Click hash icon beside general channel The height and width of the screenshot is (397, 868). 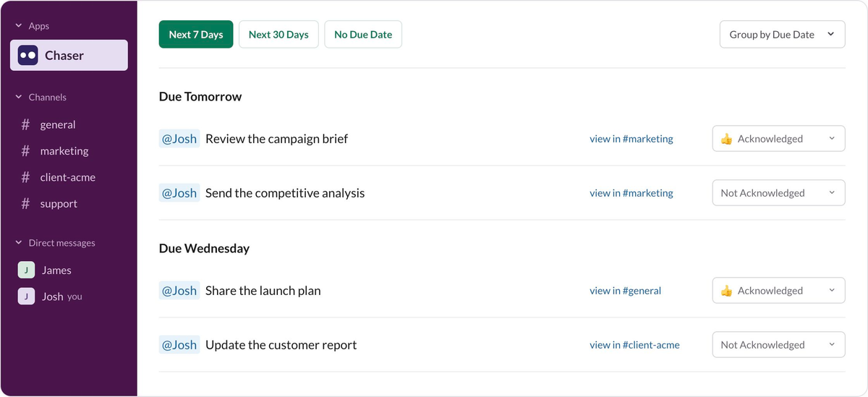coord(25,124)
